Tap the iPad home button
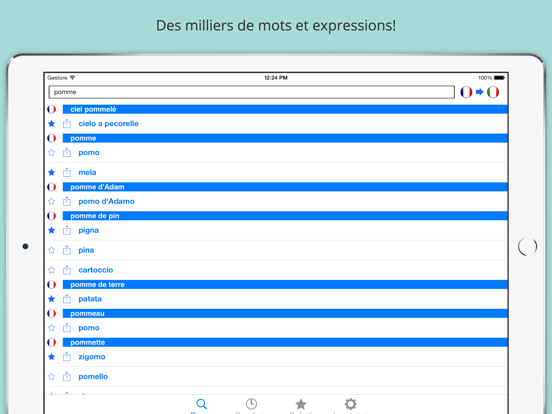552x414 pixels. 527,246
